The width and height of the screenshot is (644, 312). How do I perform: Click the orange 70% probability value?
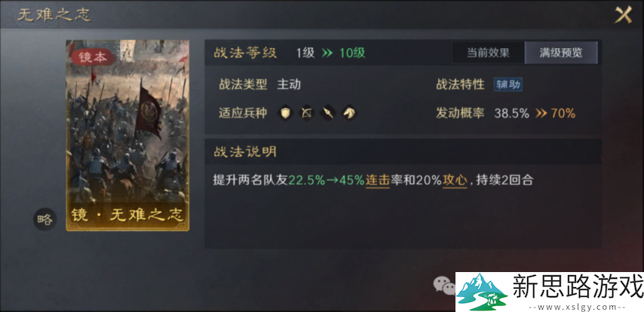[563, 113]
